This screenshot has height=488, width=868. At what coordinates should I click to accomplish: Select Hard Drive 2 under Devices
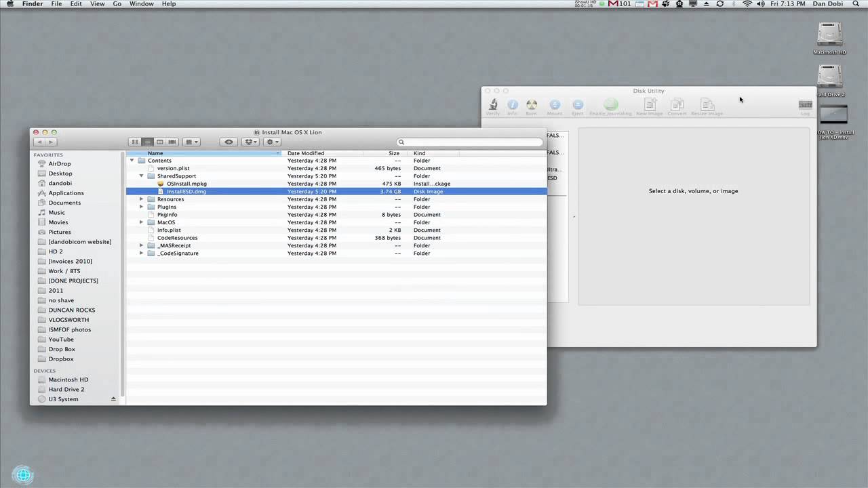(x=66, y=390)
